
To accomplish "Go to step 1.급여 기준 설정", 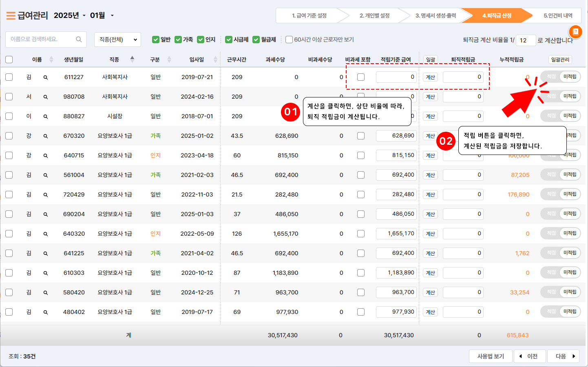I will pos(309,15).
